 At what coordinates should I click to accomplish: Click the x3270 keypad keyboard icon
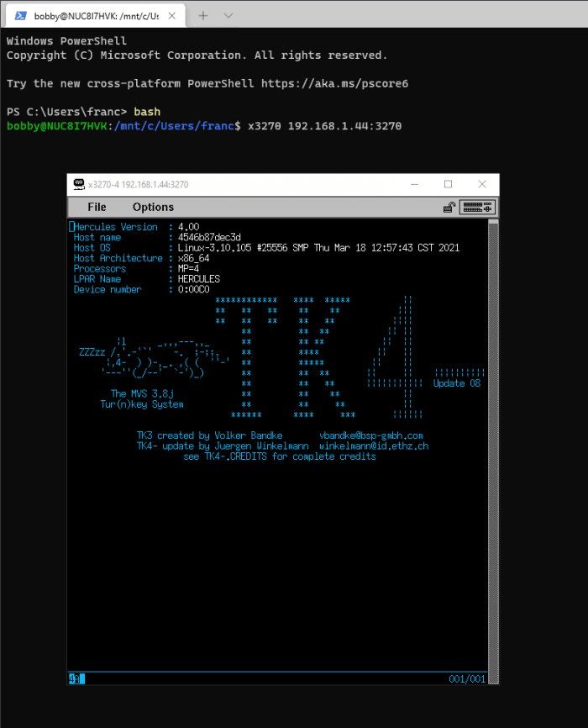pos(478,208)
